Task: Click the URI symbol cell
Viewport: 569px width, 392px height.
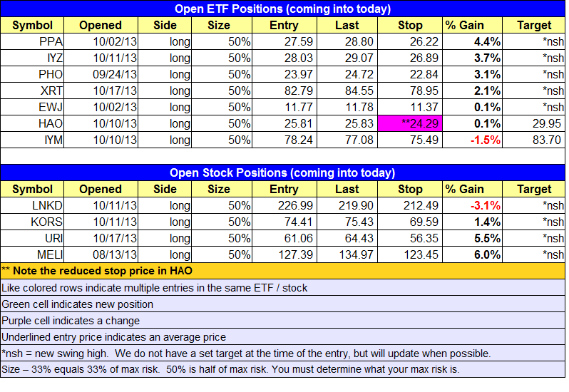Action: pyautogui.click(x=32, y=238)
